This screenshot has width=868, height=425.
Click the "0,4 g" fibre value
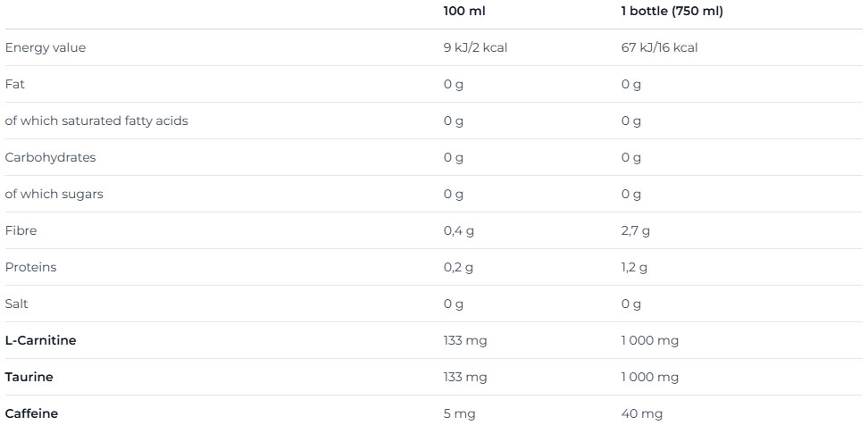click(458, 231)
